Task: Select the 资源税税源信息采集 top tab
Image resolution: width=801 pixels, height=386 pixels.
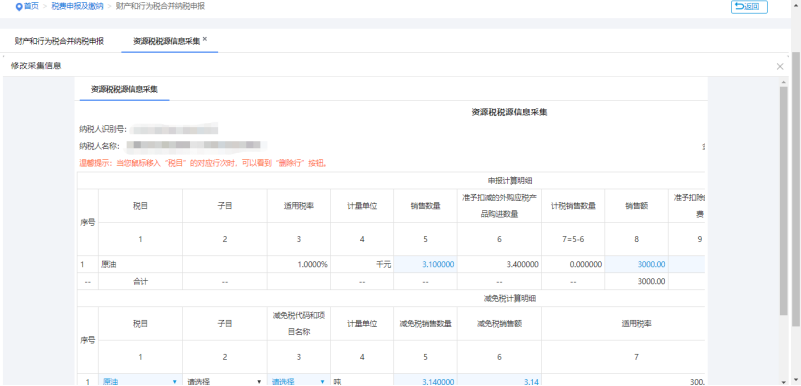Action: (x=167, y=41)
